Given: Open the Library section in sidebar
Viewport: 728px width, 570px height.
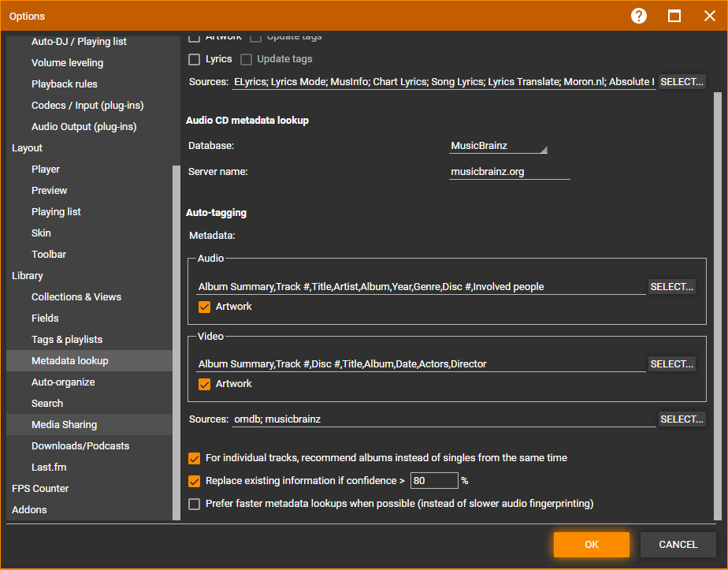Looking at the screenshot, I should point(28,276).
